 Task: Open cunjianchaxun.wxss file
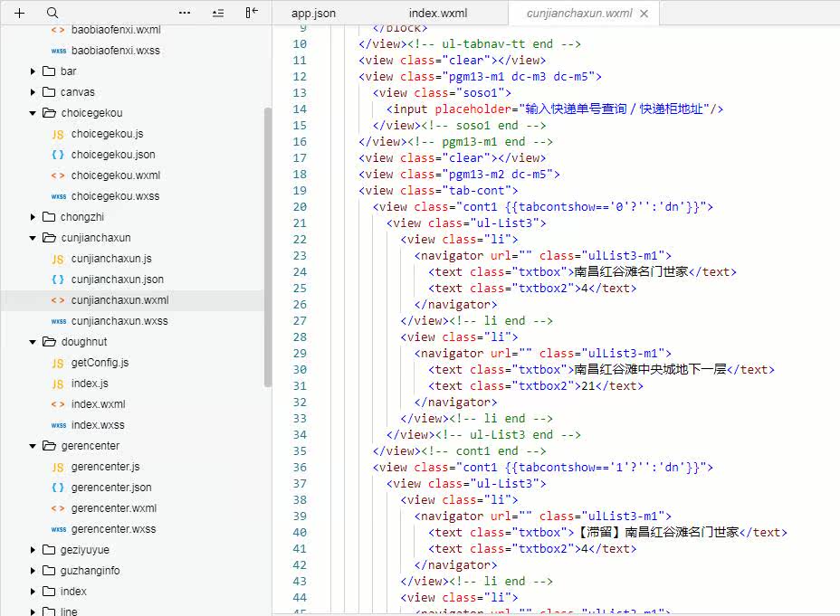[x=119, y=321]
